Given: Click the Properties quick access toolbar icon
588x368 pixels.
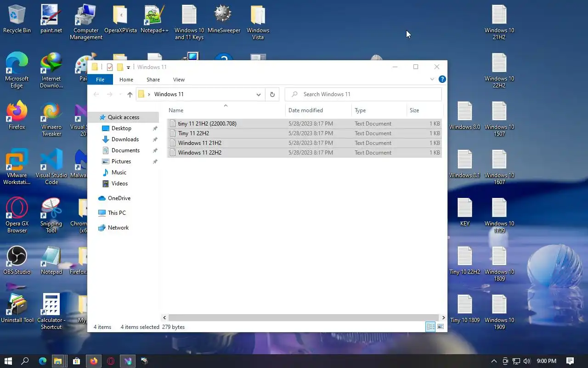Looking at the screenshot, I should (109, 67).
